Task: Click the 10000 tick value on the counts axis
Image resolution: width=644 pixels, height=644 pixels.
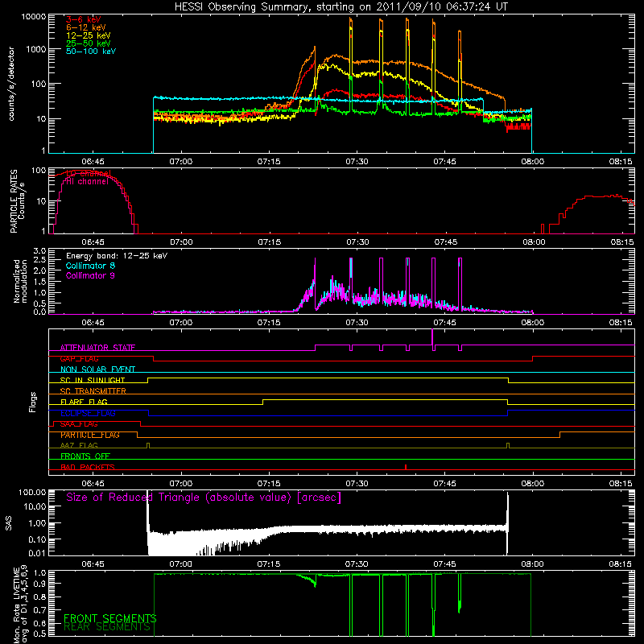Action: 34,17
